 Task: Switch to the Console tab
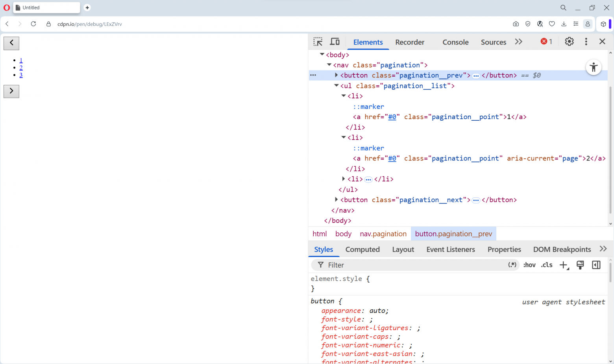(455, 42)
